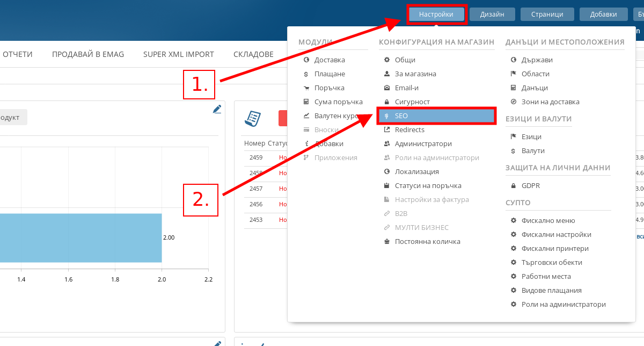Click the Добавки button in top bar
Screen dimensions: 644x346
603,15
